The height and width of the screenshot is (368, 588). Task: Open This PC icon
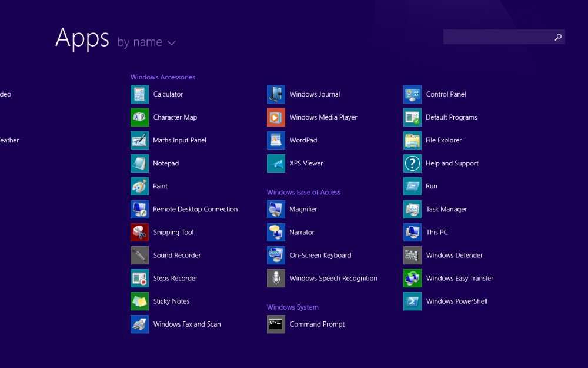[x=413, y=233]
